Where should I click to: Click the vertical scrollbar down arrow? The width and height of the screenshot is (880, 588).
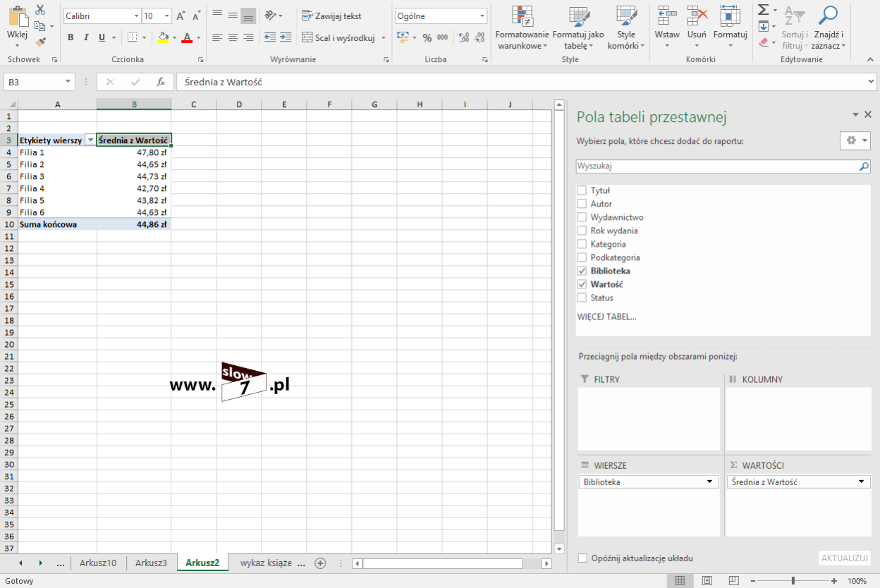coord(559,549)
